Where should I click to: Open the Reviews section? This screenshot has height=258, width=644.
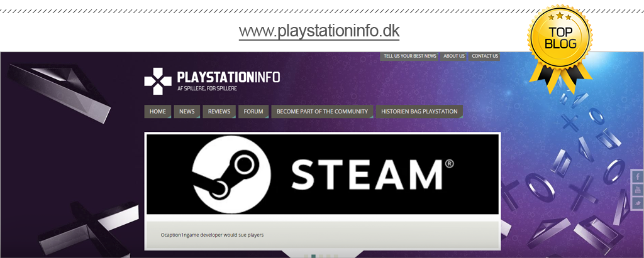click(219, 112)
